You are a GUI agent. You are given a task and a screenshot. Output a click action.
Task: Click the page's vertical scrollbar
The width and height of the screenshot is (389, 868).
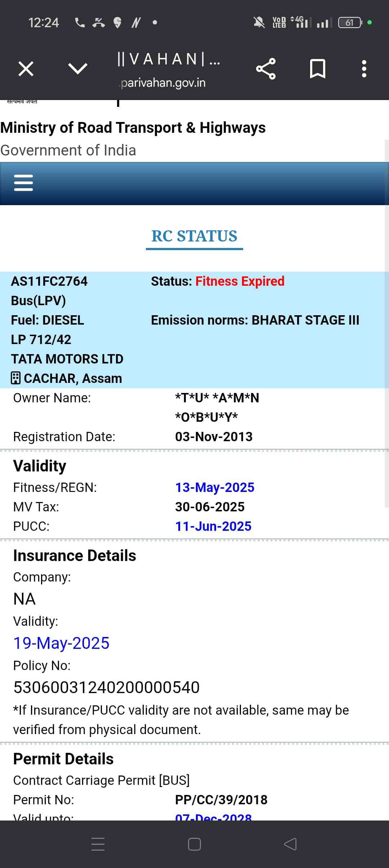[x=387, y=324]
